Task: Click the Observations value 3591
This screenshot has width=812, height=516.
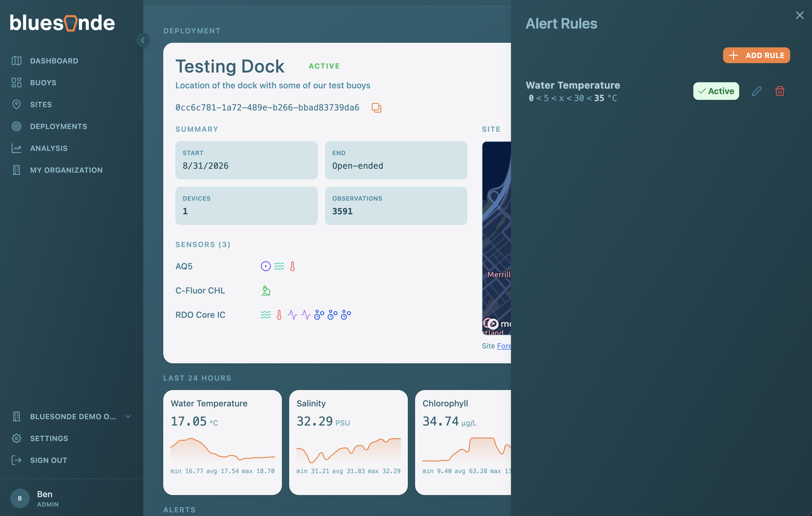Action: tap(342, 211)
